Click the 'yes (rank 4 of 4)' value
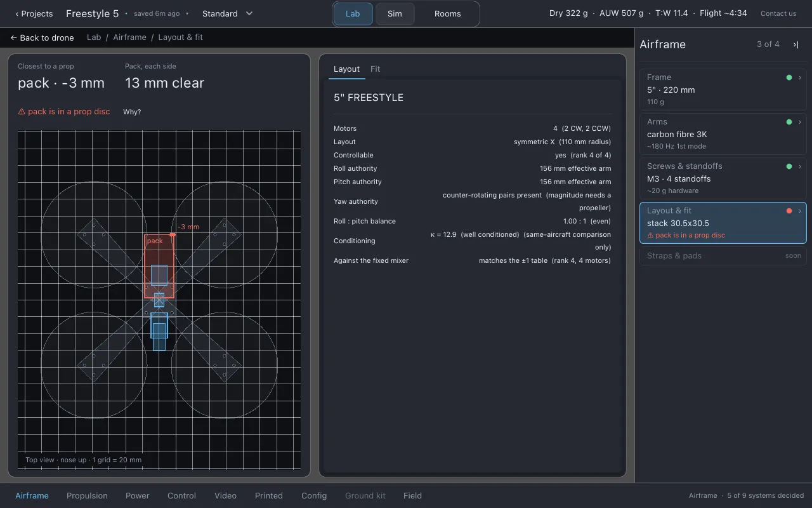 pyautogui.click(x=583, y=155)
